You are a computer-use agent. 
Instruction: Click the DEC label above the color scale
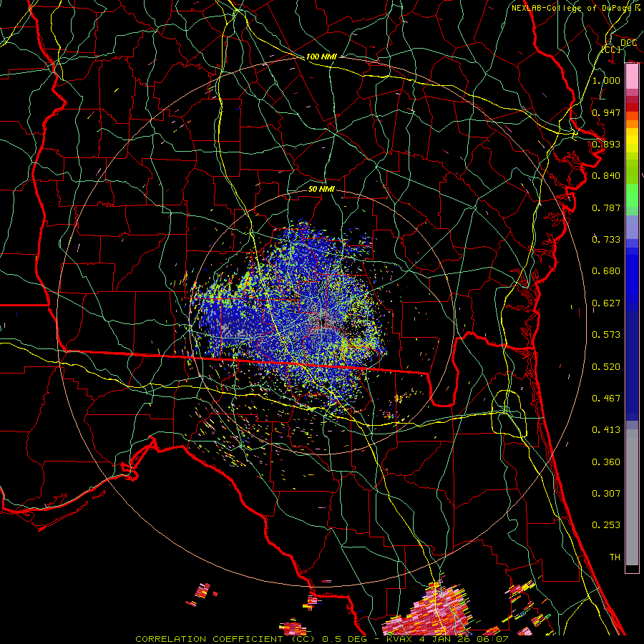click(x=628, y=42)
